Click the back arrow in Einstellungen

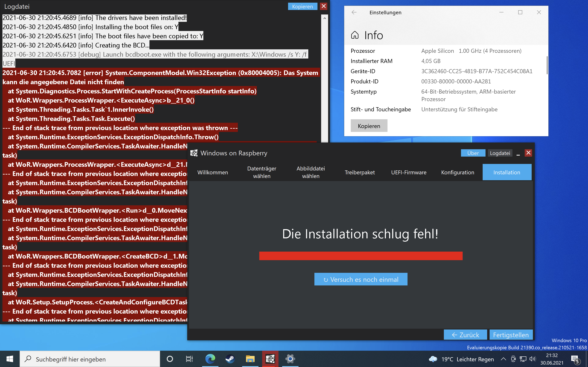point(354,12)
